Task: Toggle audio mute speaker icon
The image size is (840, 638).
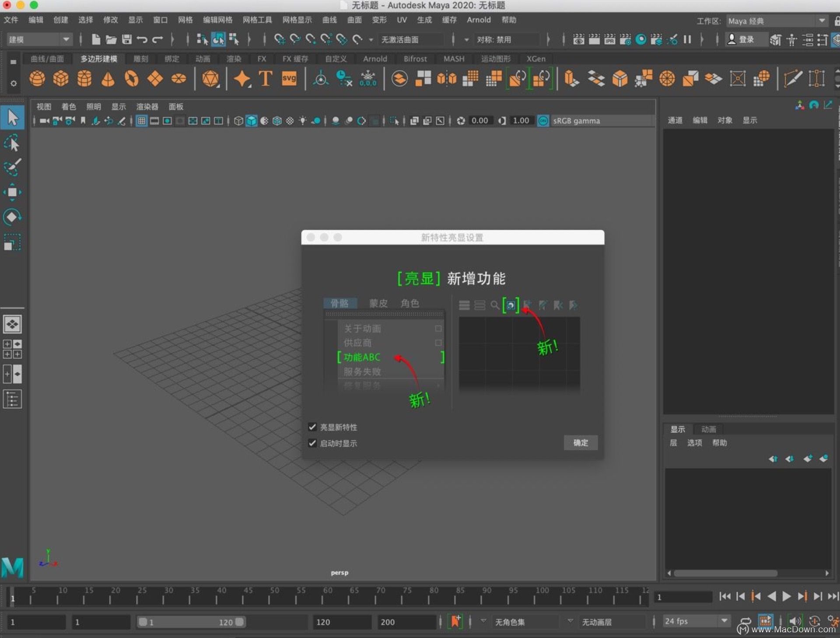Action: pos(795,621)
